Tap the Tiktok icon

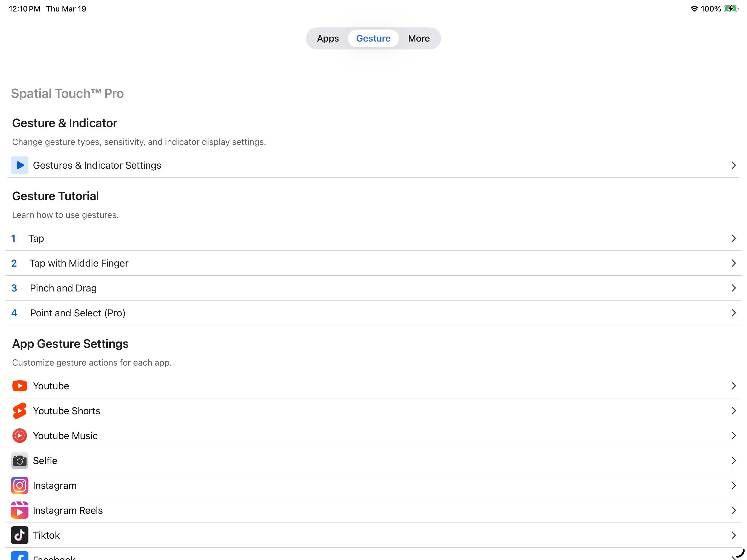(20, 535)
